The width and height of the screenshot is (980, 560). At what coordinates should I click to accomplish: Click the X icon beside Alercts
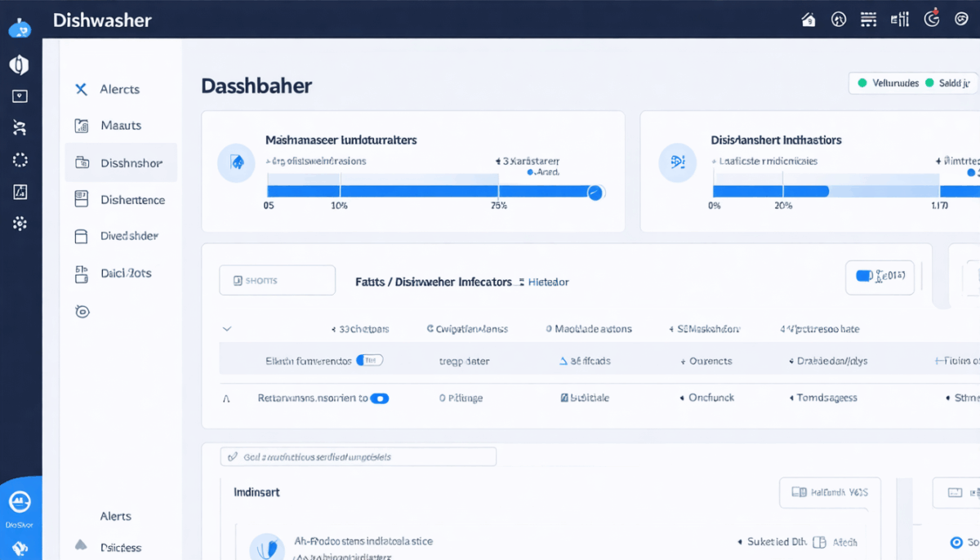pyautogui.click(x=81, y=89)
